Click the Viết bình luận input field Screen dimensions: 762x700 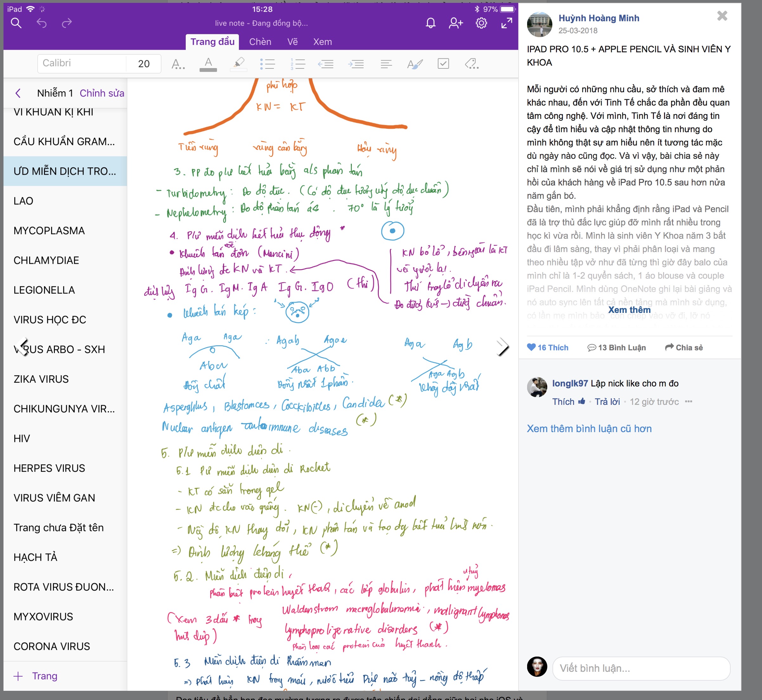[641, 668]
